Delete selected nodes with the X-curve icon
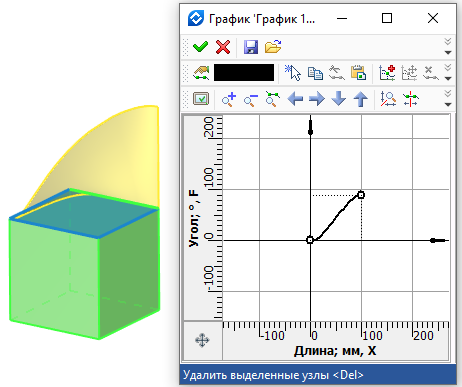This screenshot has width=462, height=387. (x=431, y=73)
